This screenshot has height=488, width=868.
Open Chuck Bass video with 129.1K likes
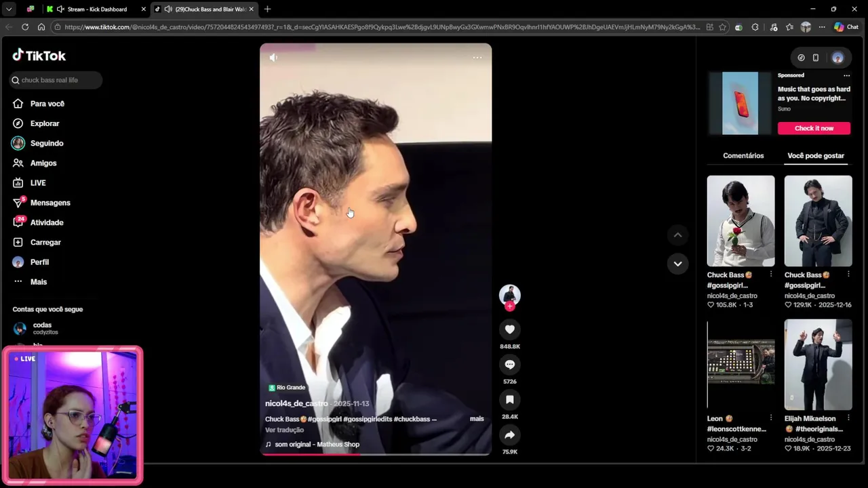tap(818, 221)
